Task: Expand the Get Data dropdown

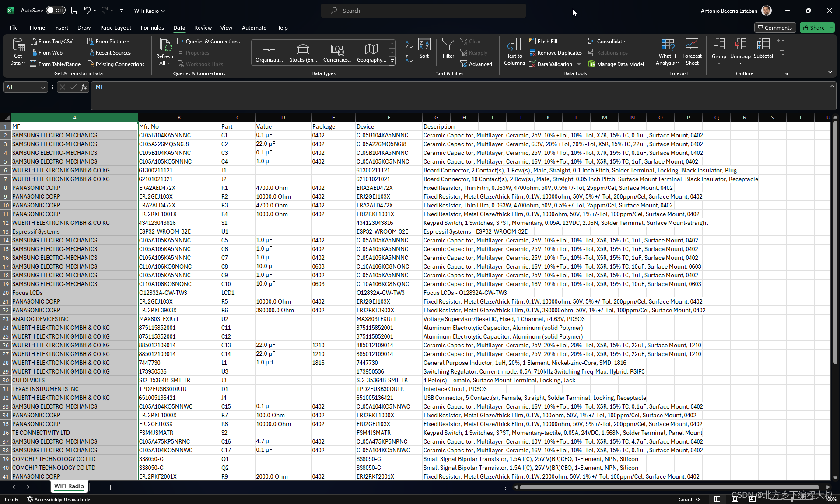Action: [17, 56]
